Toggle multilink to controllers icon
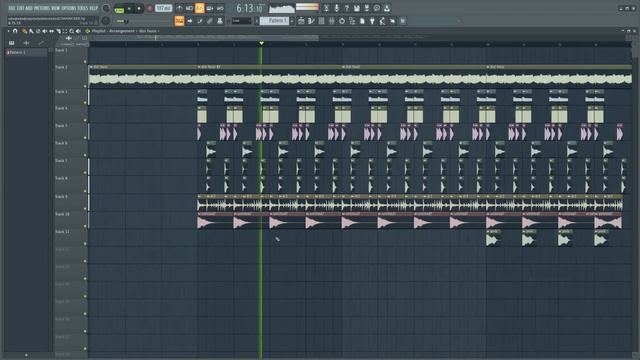Image resolution: width=640 pixels, height=360 pixels. (220, 21)
